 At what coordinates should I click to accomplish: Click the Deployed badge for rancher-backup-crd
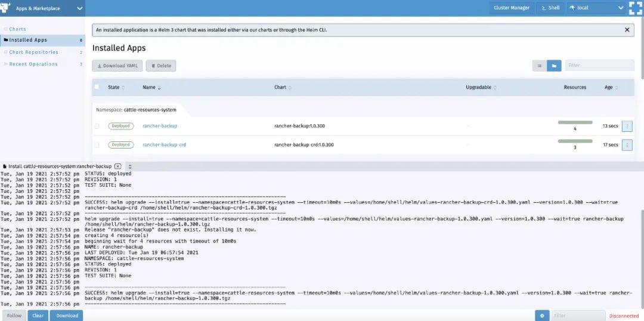[x=121, y=144]
